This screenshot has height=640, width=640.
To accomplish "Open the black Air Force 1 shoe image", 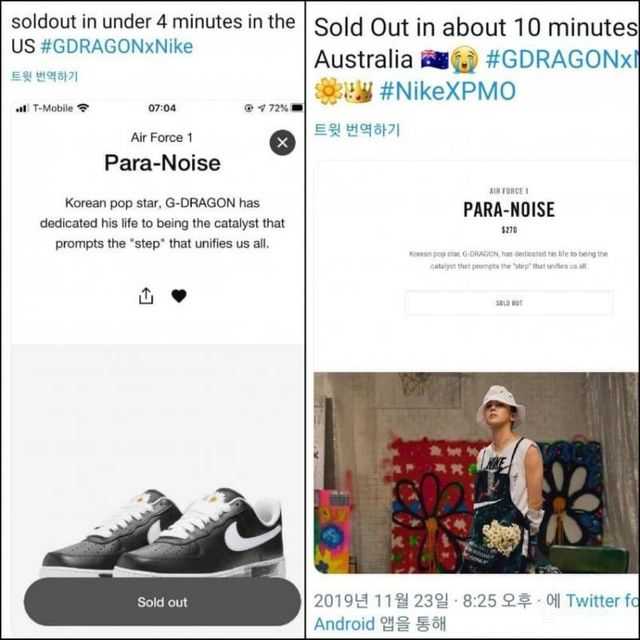I will (x=162, y=532).
